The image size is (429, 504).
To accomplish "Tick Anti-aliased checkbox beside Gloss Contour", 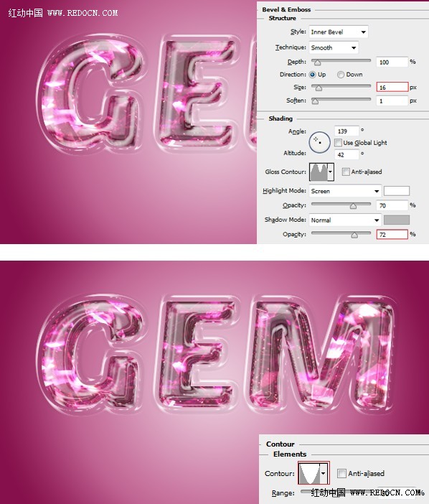I will (346, 172).
